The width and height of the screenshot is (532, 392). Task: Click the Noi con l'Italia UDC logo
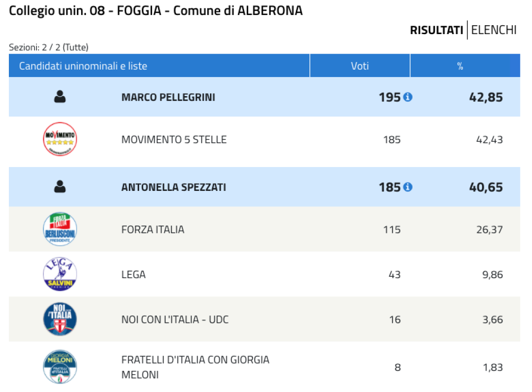(x=60, y=319)
